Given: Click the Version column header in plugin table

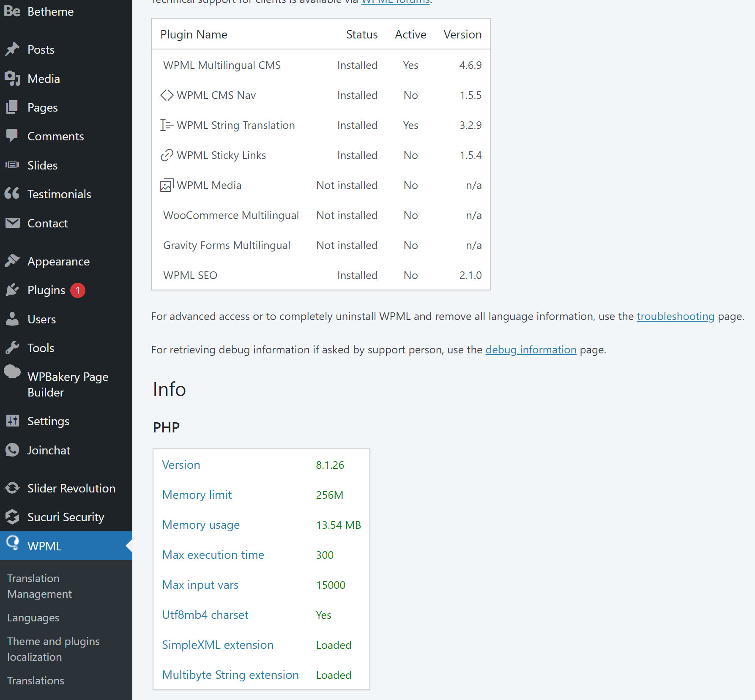Looking at the screenshot, I should (463, 34).
